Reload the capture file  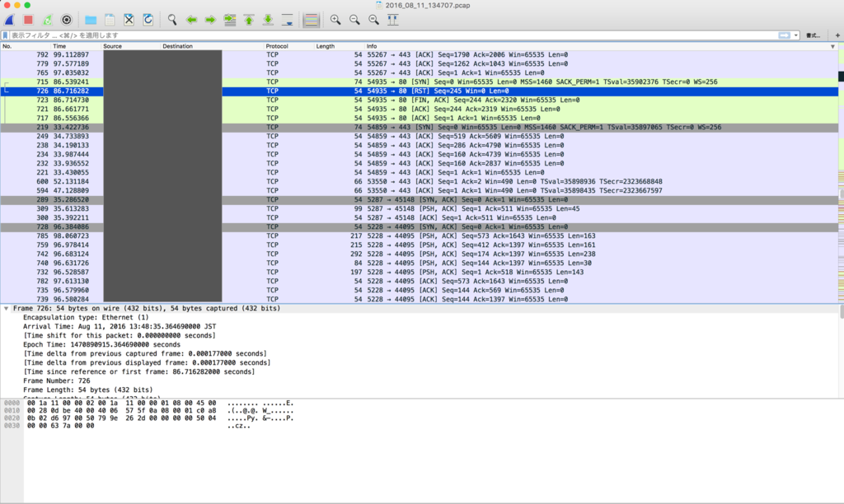click(148, 20)
